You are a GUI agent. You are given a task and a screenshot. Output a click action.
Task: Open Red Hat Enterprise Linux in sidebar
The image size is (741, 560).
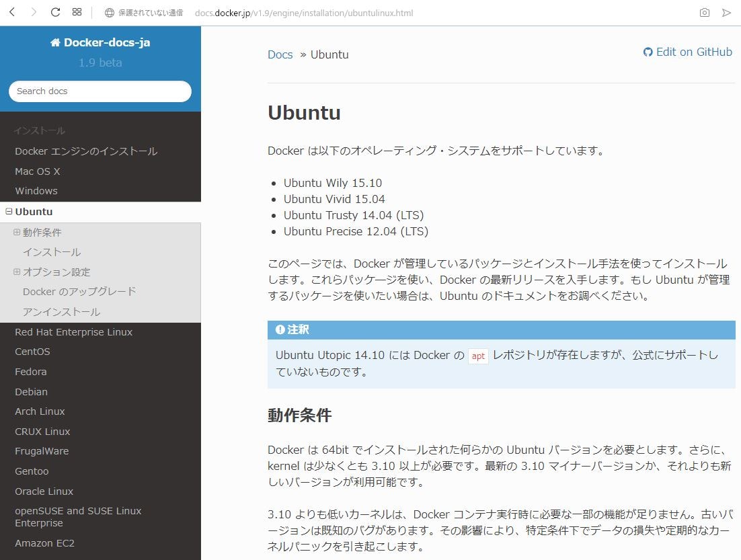(74, 331)
